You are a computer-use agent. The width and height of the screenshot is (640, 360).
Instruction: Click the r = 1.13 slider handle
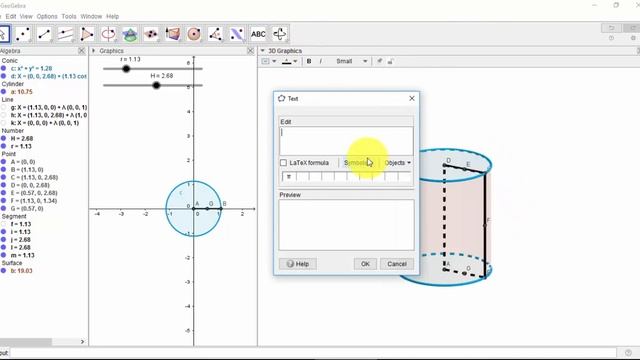(126, 69)
